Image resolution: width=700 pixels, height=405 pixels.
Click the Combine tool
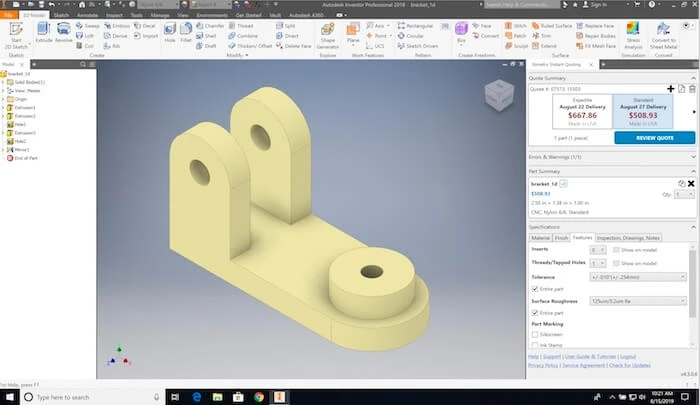pyautogui.click(x=243, y=36)
